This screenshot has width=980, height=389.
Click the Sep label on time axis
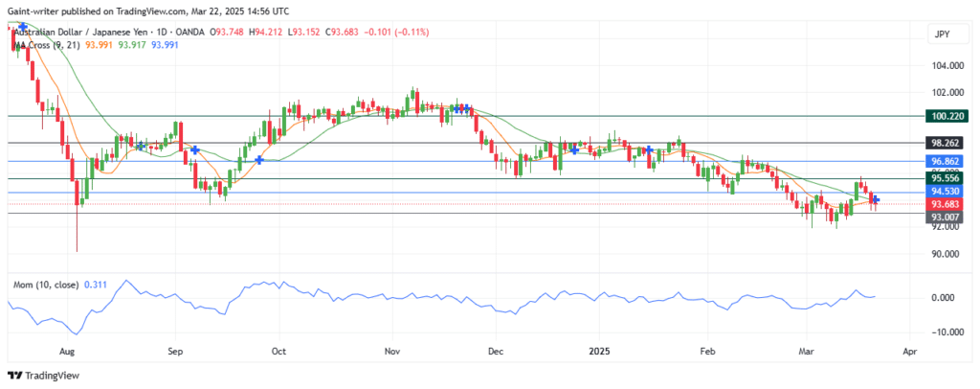176,352
